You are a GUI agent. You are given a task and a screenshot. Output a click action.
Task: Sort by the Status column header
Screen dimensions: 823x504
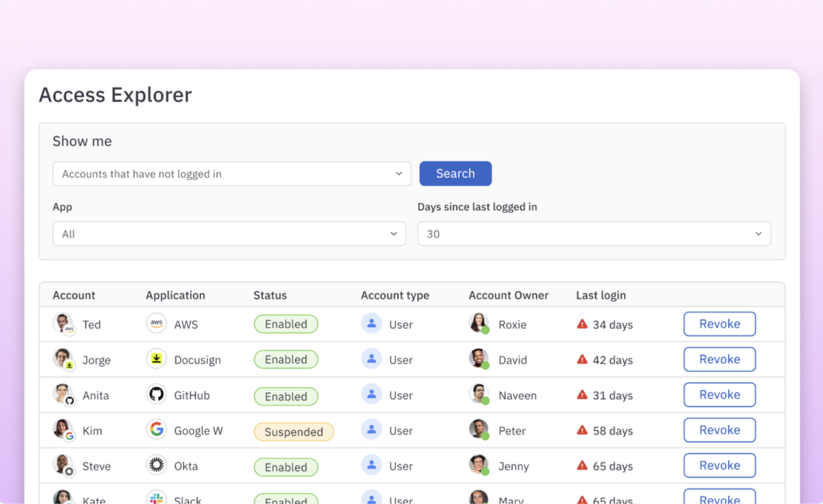pos(270,295)
